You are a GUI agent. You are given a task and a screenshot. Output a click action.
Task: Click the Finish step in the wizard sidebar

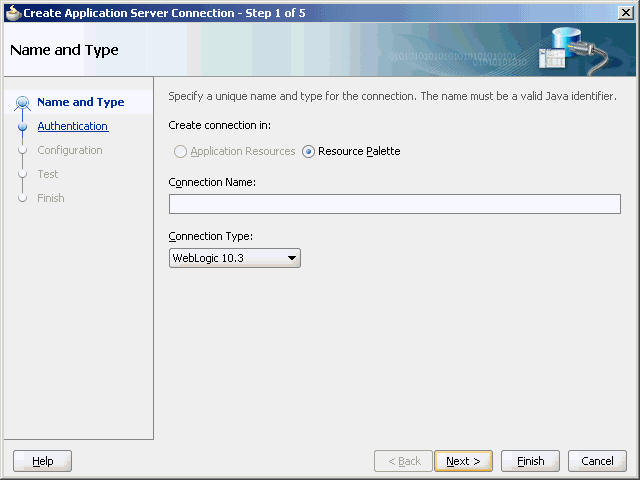click(51, 198)
